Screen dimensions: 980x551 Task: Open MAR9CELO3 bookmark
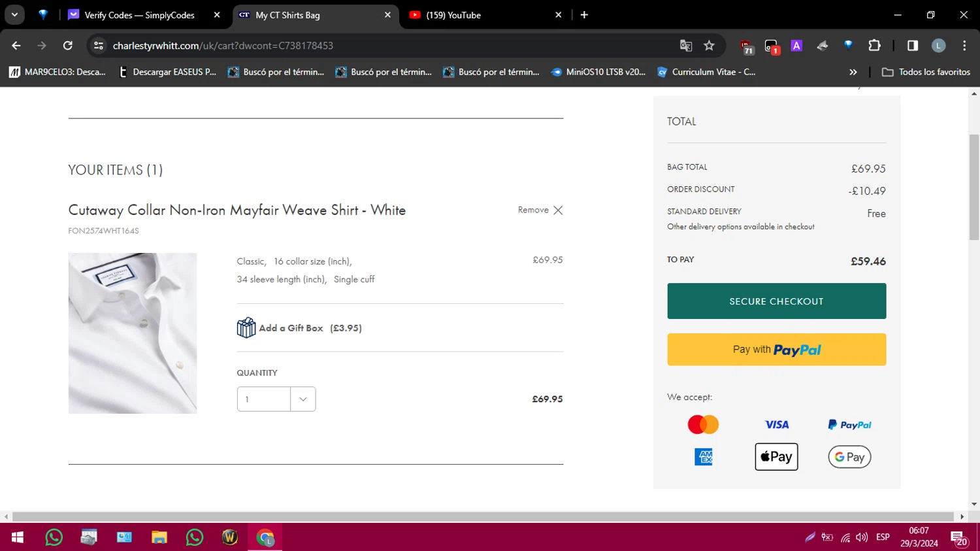click(57, 72)
